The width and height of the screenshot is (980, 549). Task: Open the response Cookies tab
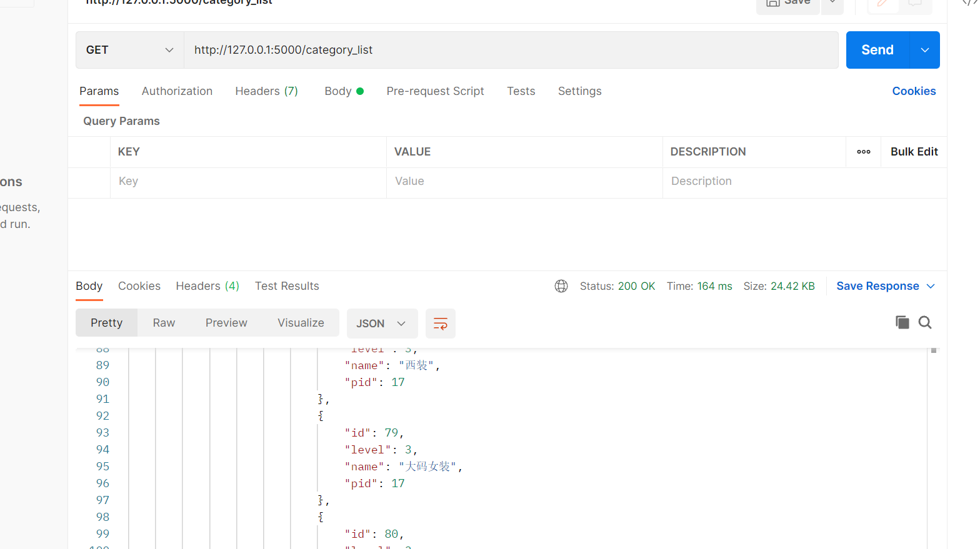139,286
